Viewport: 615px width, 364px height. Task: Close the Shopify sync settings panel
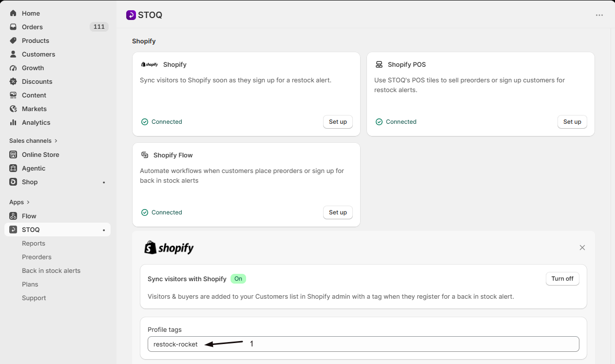pos(582,248)
